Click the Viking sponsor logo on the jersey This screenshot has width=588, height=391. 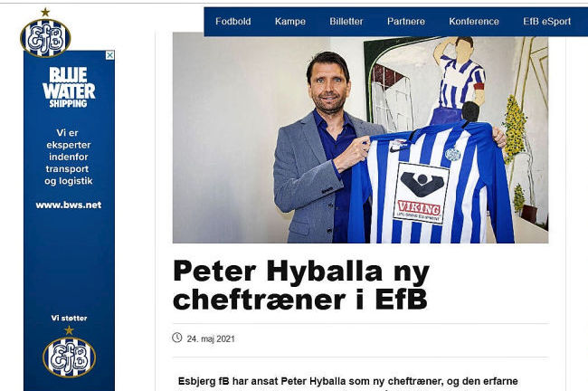[422, 194]
